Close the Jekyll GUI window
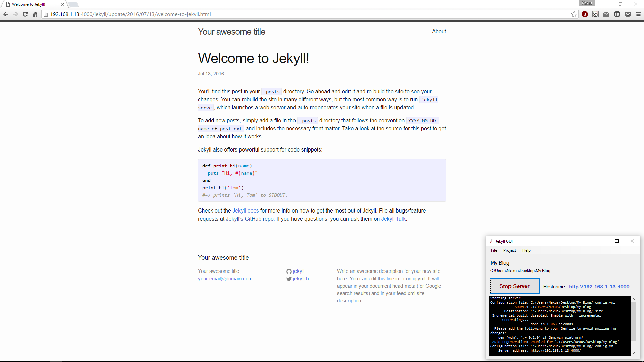This screenshot has width=644, height=362. (632, 241)
